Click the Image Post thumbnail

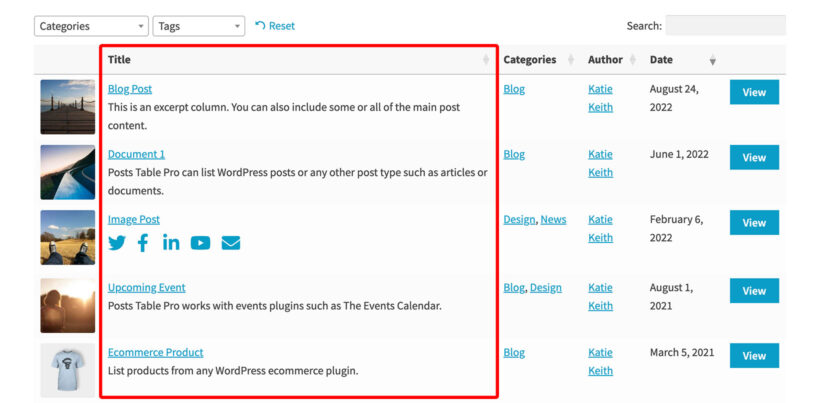(x=67, y=237)
